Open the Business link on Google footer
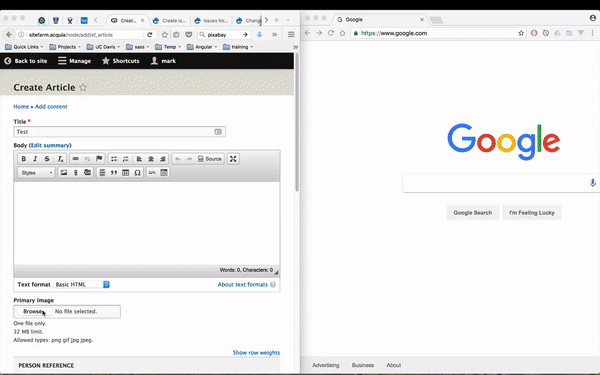The height and width of the screenshot is (375, 600). pyautogui.click(x=363, y=365)
